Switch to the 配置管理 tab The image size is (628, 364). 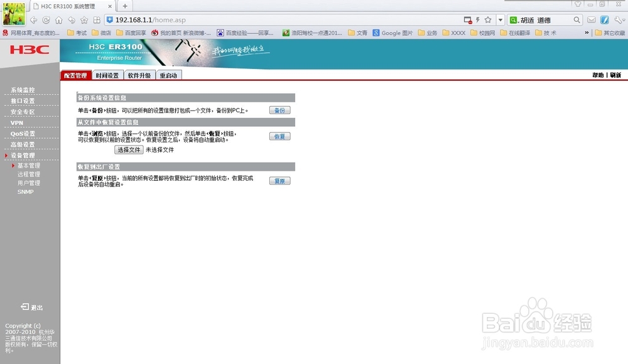click(76, 75)
